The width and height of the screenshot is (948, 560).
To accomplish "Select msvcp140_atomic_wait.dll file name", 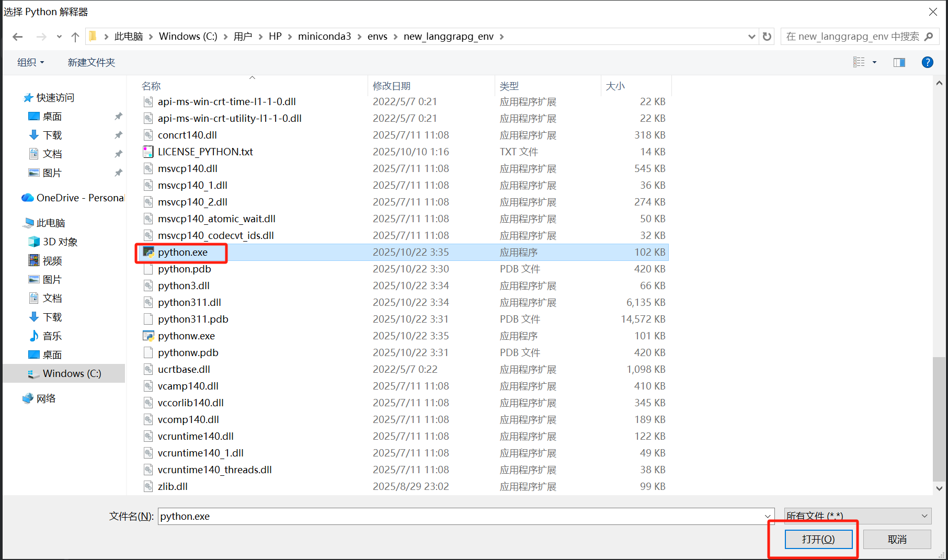I will pos(216,219).
